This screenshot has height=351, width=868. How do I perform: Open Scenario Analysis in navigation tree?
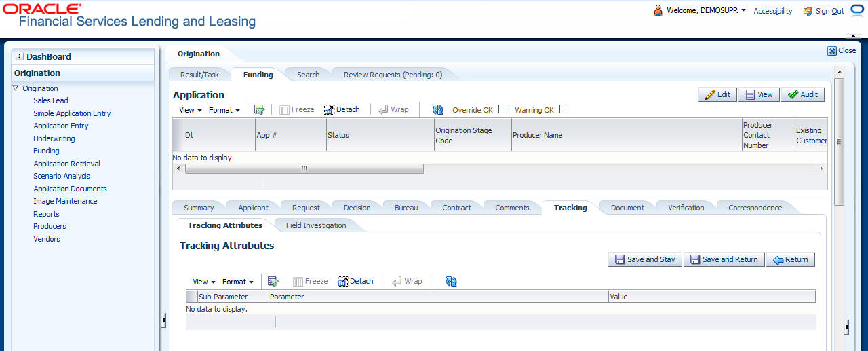62,176
